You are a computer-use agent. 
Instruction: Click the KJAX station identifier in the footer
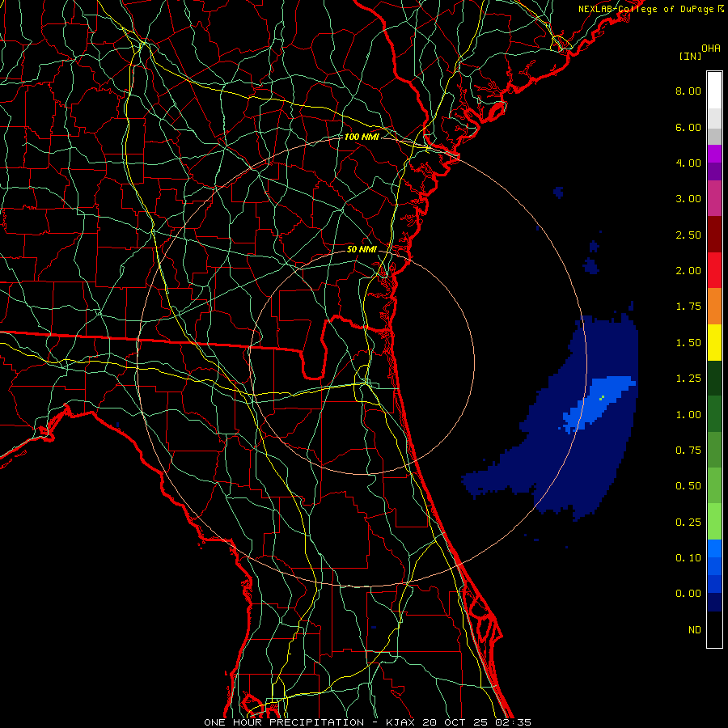(x=400, y=722)
